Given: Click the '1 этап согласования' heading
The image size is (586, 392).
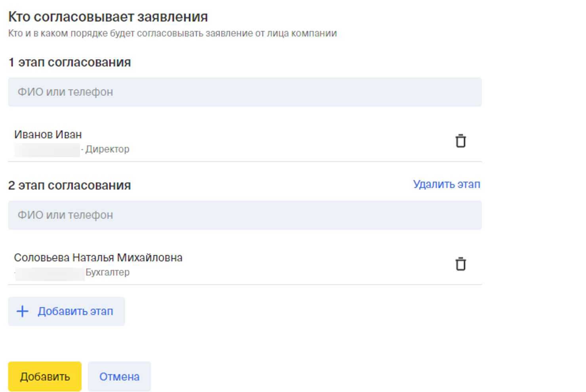Looking at the screenshot, I should point(69,62).
